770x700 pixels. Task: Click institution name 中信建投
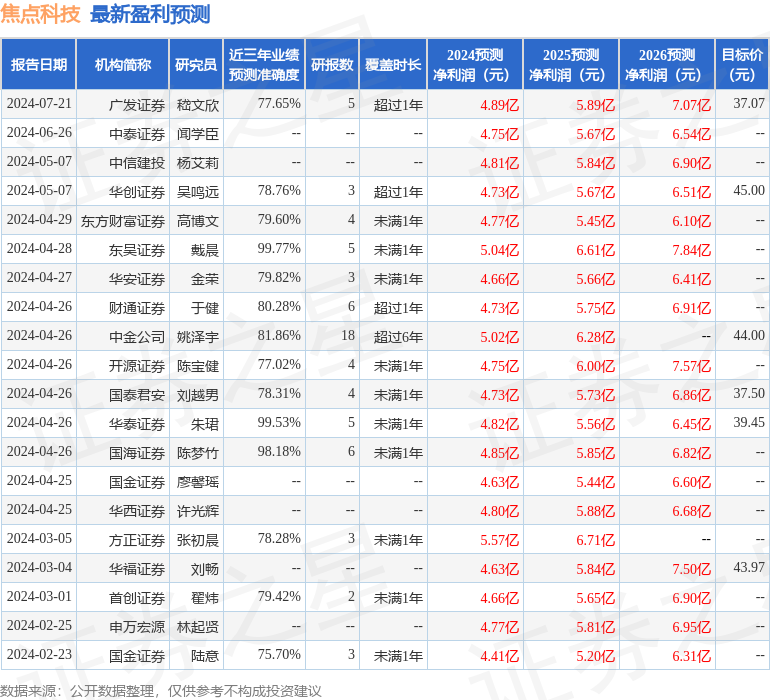tap(137, 163)
